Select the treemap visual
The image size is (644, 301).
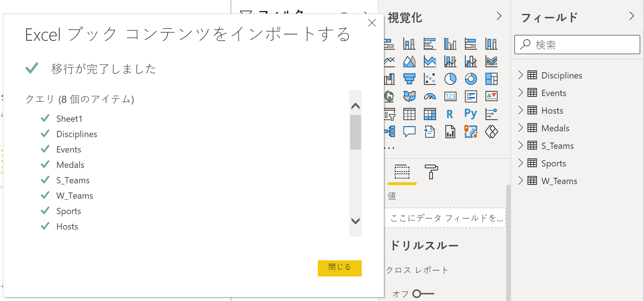pos(492,79)
